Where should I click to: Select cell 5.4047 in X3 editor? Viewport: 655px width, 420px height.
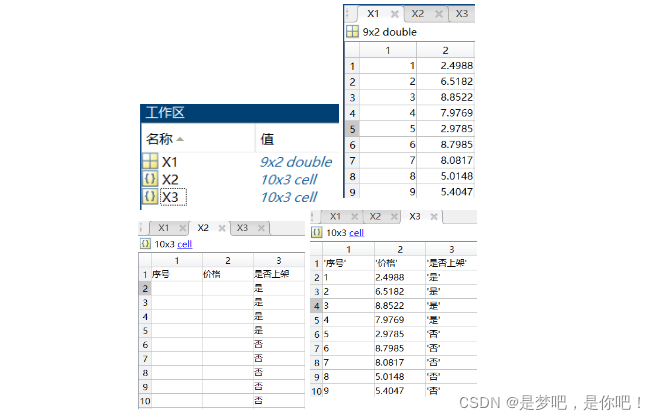(x=400, y=391)
